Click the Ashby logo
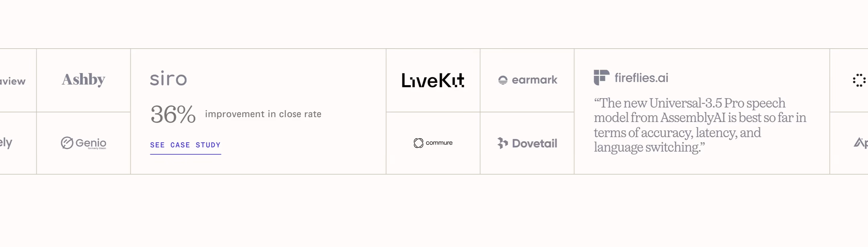The height and width of the screenshot is (247, 868). tap(83, 80)
